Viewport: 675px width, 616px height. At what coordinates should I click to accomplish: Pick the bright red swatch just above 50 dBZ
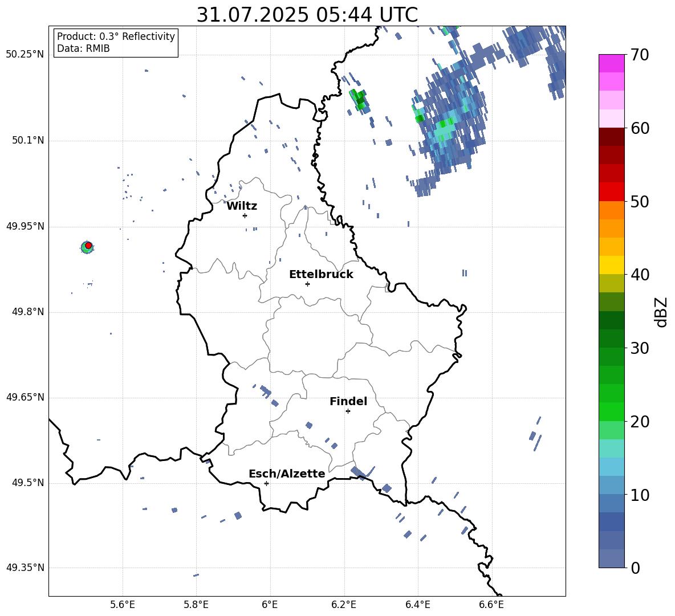(611, 192)
